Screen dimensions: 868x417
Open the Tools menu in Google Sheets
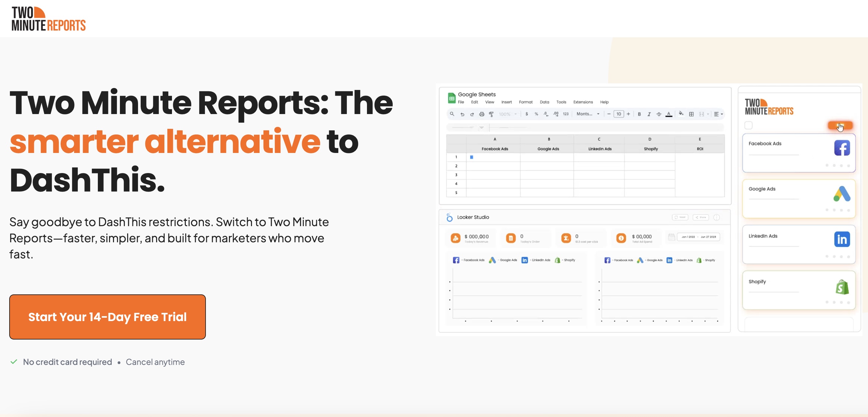[561, 102]
